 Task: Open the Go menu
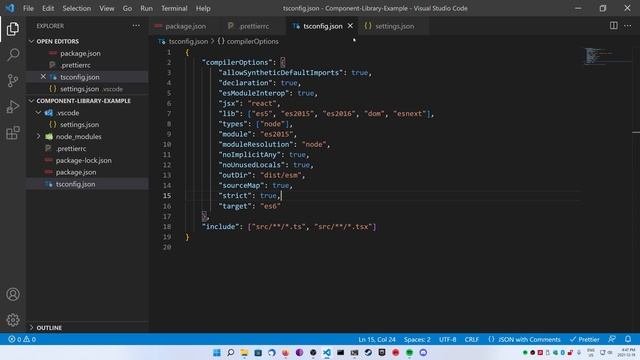[x=127, y=8]
